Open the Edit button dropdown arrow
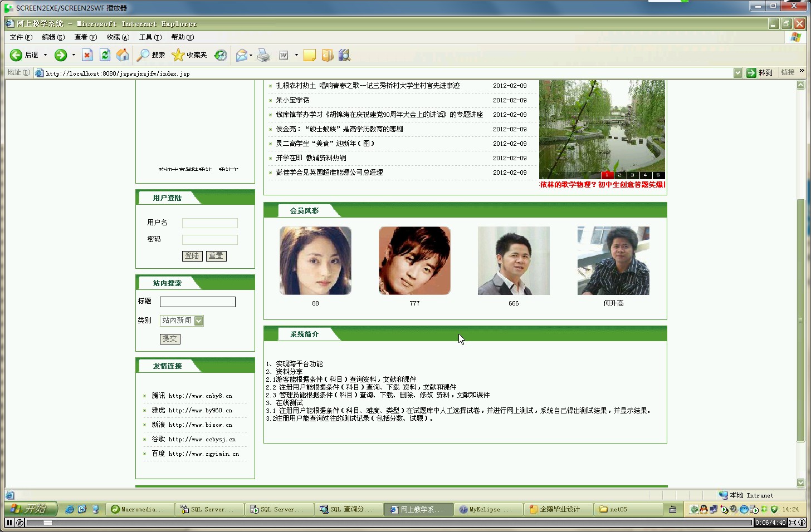The image size is (811, 532). tap(296, 55)
